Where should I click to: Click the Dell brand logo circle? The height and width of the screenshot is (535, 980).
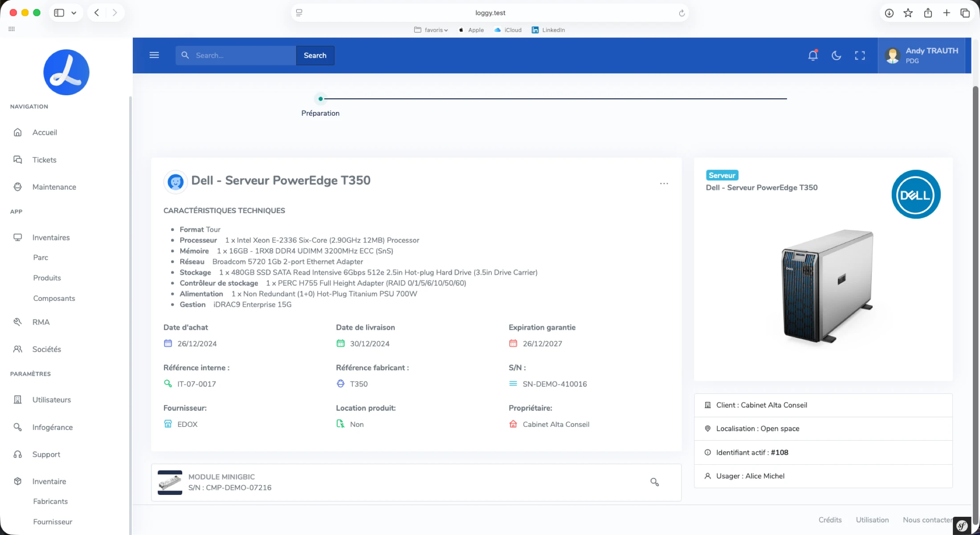[x=916, y=195]
